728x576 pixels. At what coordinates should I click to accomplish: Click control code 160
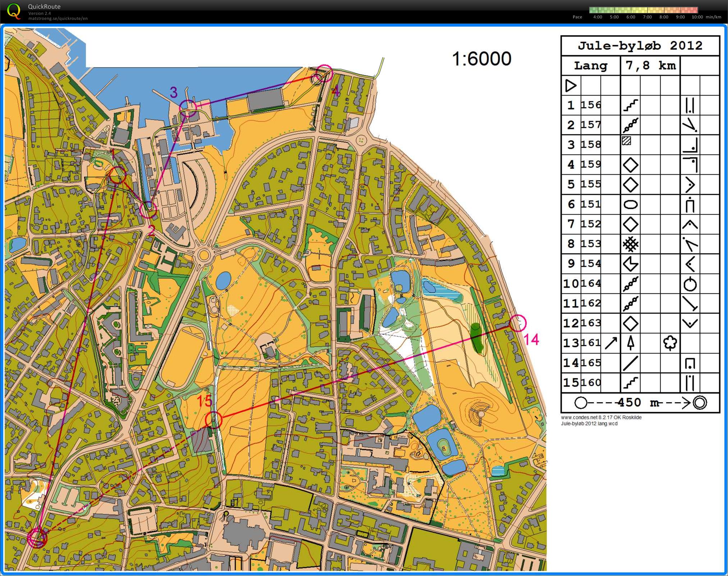[x=591, y=382]
